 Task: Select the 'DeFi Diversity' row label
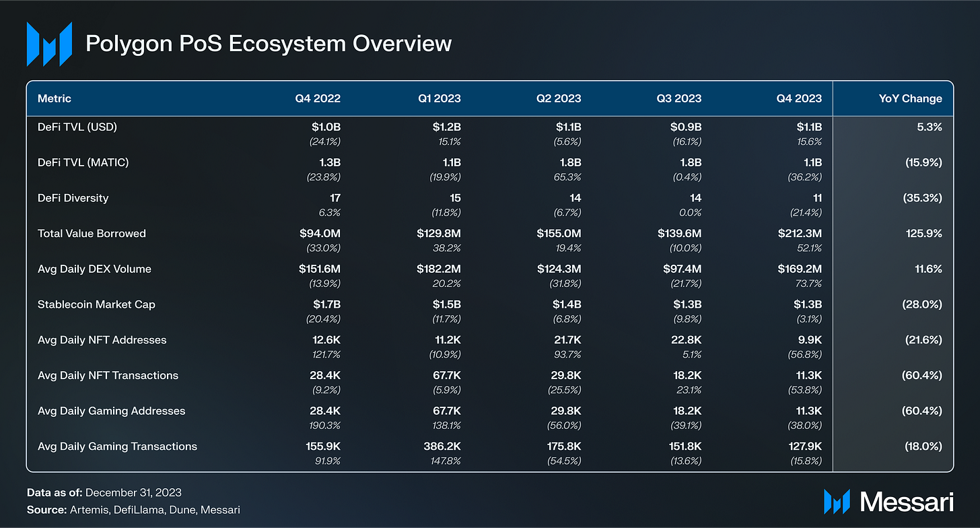pos(73,198)
